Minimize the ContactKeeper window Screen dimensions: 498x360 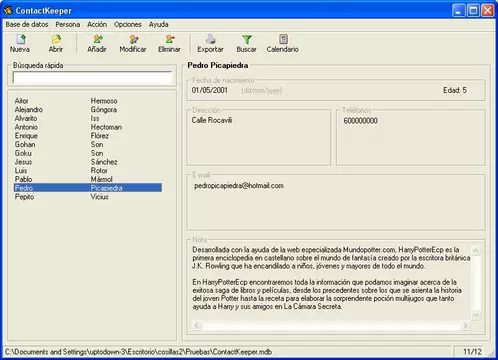click(x=459, y=10)
